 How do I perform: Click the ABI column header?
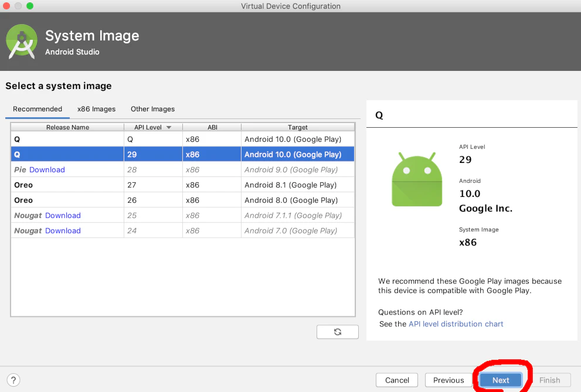click(x=212, y=127)
